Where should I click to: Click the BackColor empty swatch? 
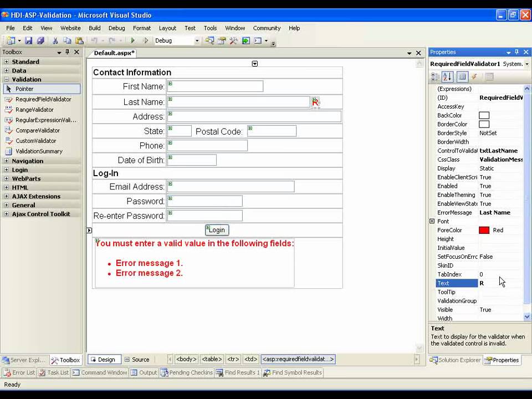484,116
